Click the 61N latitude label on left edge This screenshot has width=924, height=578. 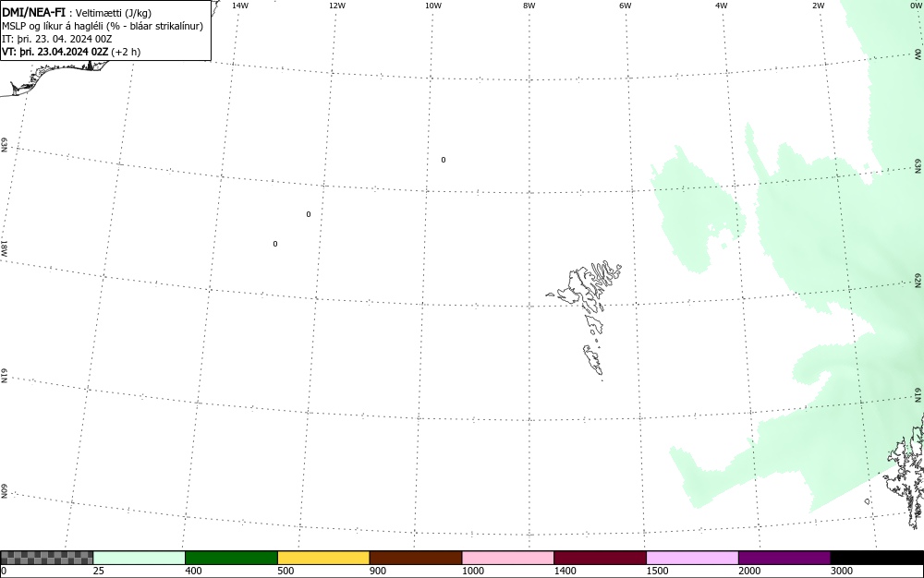point(4,376)
